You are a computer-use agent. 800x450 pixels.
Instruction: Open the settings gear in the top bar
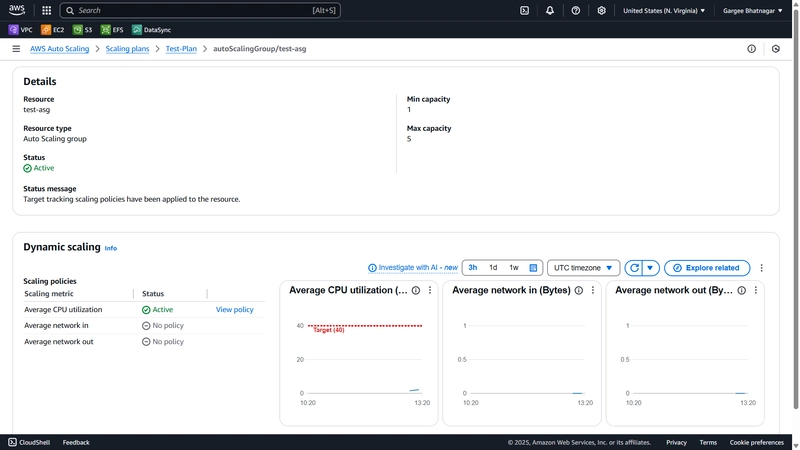point(602,10)
